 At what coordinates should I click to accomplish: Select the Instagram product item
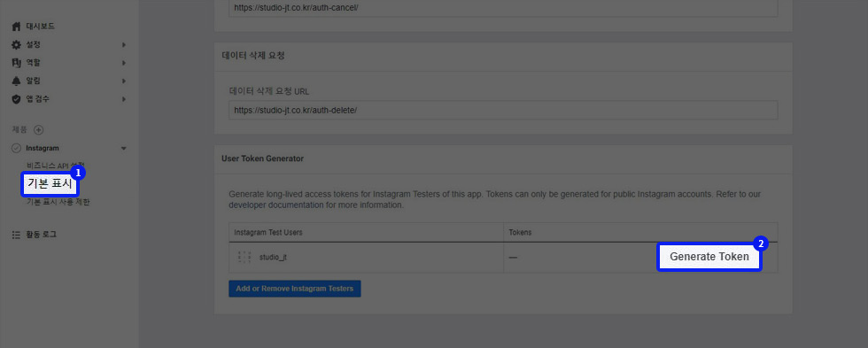point(43,148)
